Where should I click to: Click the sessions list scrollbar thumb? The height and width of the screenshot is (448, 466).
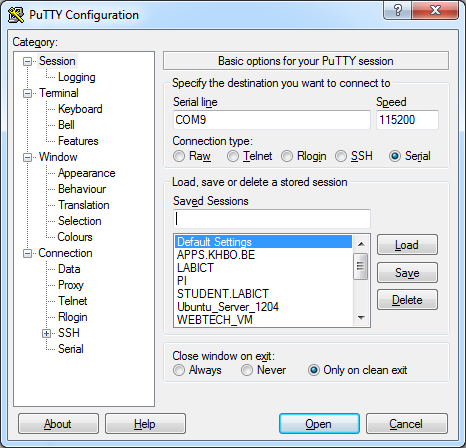point(361,266)
